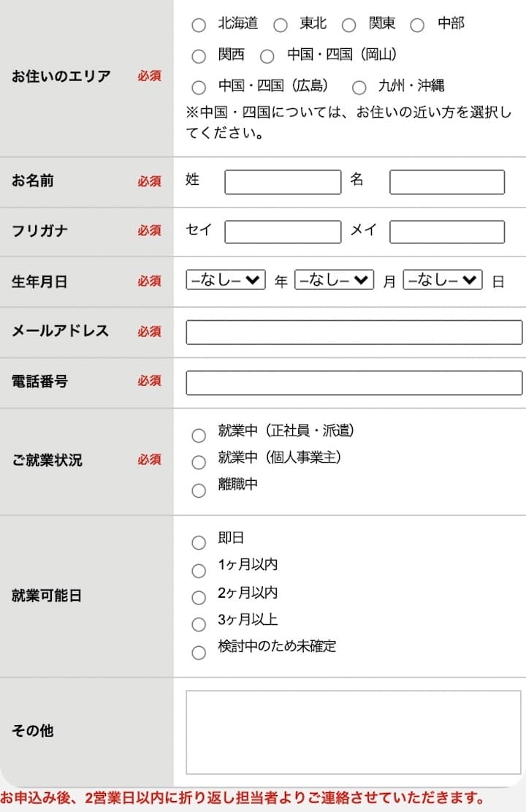
Task: Click the 姓 family name field
Action: pyautogui.click(x=283, y=182)
